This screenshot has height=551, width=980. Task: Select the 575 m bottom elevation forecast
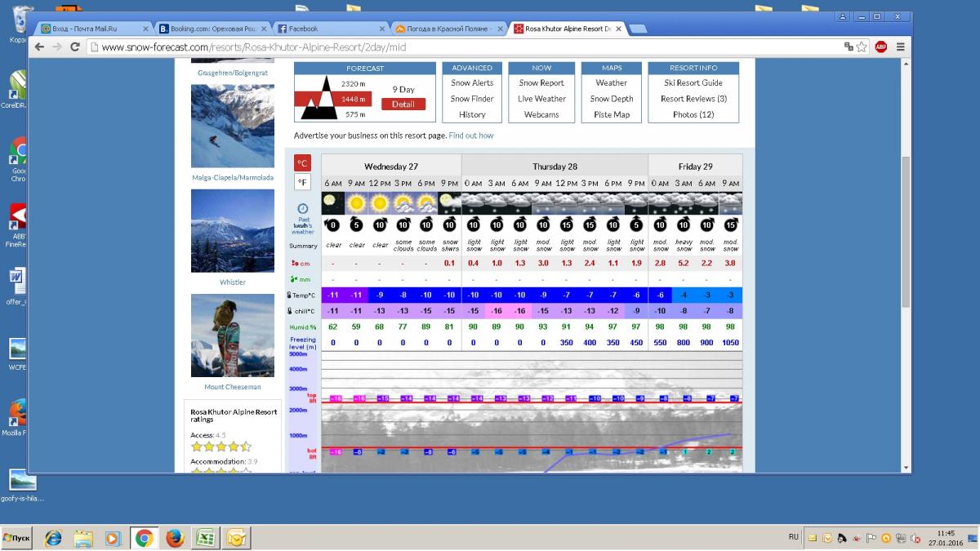pyautogui.click(x=354, y=114)
